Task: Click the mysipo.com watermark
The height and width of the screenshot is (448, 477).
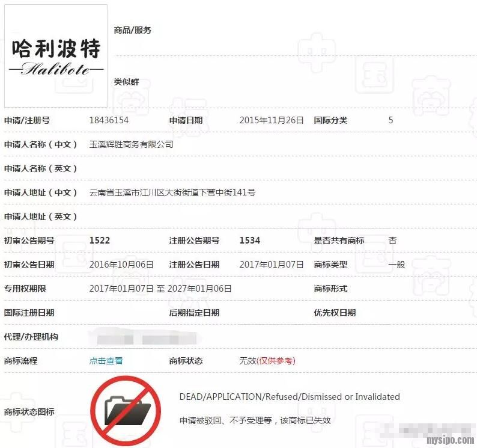Action: pyautogui.click(x=450, y=440)
